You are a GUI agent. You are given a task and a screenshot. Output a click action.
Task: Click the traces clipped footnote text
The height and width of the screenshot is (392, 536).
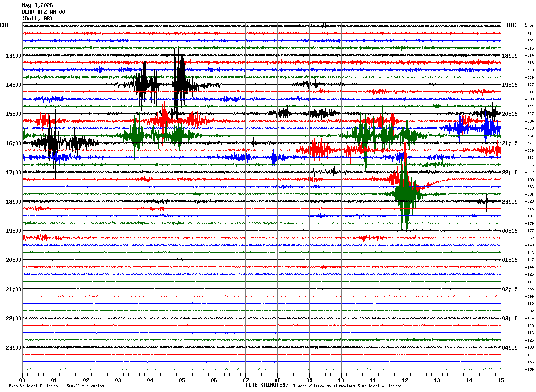347,386
